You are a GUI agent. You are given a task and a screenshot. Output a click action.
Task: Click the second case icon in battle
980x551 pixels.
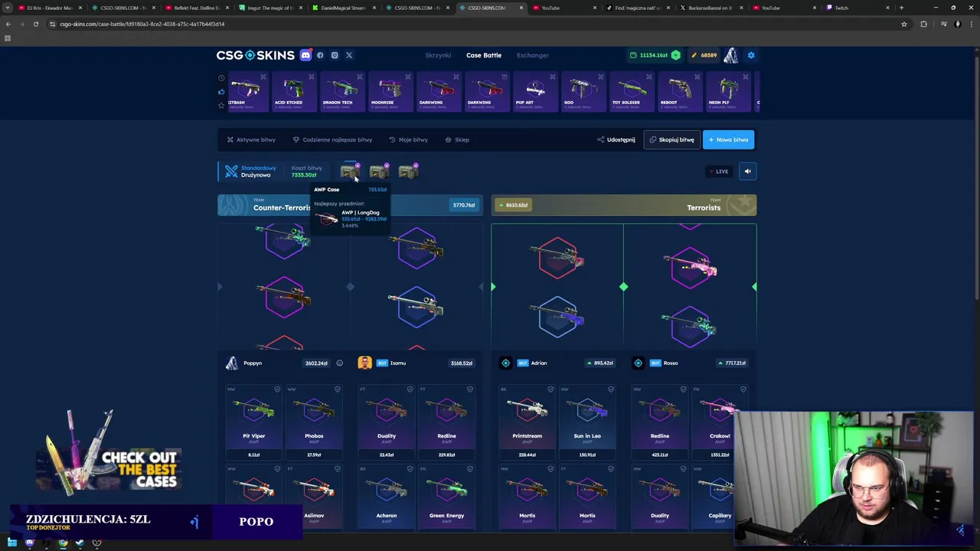379,171
